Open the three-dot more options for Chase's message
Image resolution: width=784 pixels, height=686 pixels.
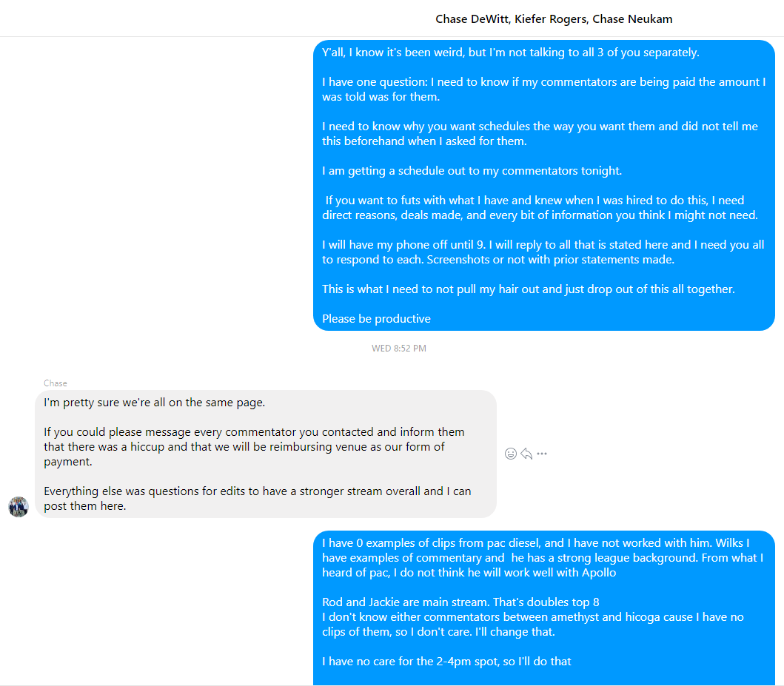pos(542,454)
